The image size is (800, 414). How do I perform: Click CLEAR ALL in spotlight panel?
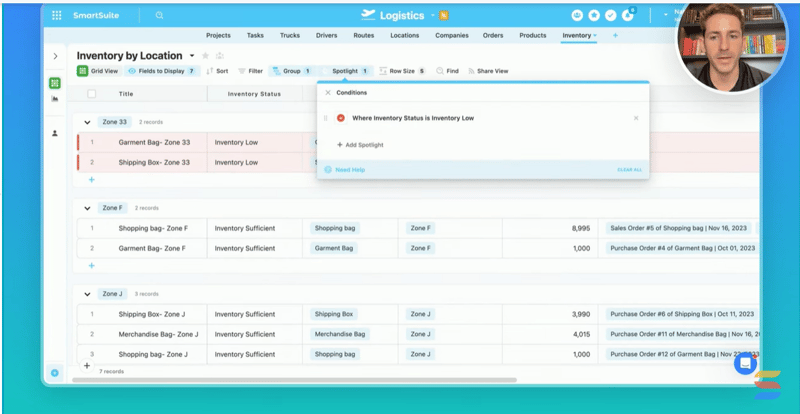630,169
